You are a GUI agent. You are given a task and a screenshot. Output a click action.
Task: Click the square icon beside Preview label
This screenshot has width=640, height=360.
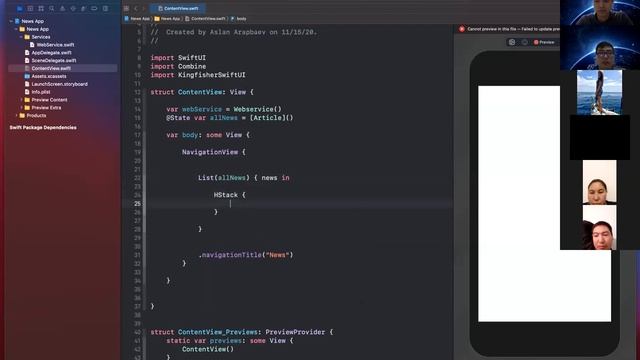tap(512, 42)
